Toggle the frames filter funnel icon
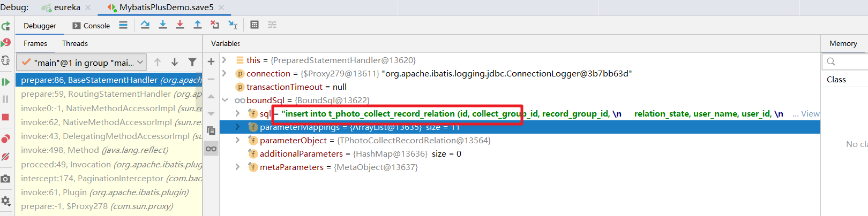868x216 pixels. pos(192,62)
